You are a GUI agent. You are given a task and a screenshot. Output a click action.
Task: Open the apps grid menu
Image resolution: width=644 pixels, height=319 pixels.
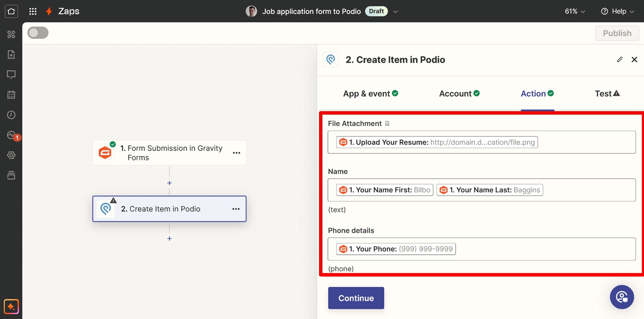click(33, 11)
